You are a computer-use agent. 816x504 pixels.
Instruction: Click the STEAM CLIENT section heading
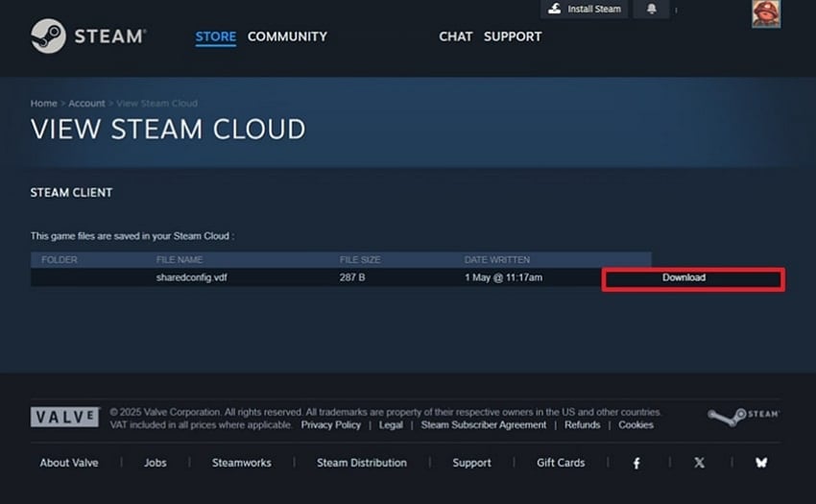click(x=71, y=193)
